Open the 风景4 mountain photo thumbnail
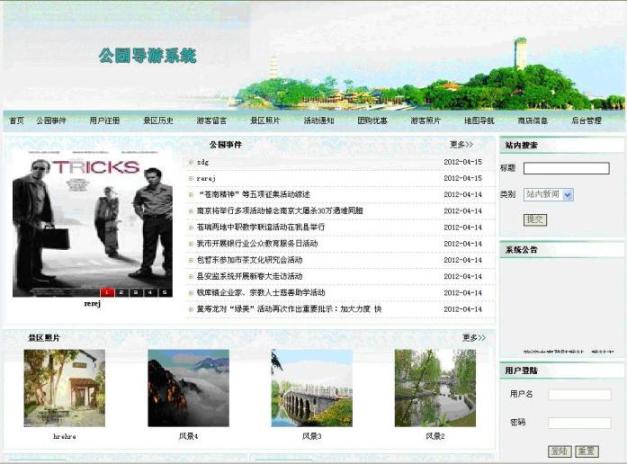627x464 pixels. pyautogui.click(x=188, y=388)
